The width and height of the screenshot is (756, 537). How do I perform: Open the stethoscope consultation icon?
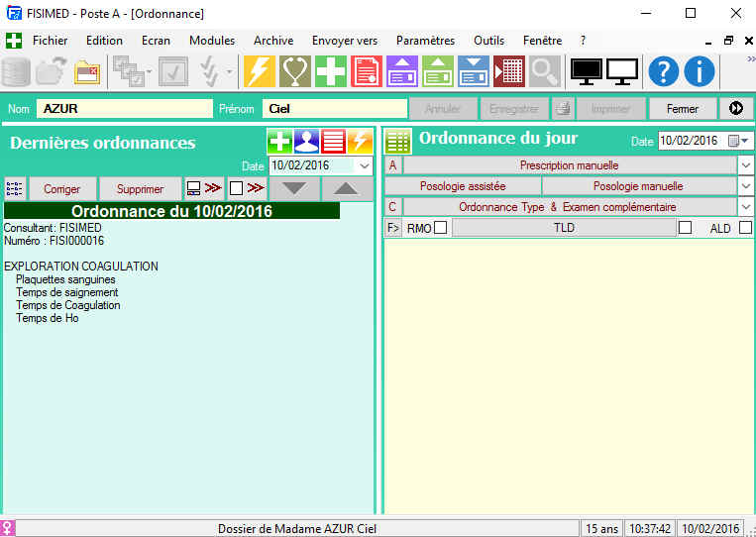coord(295,71)
